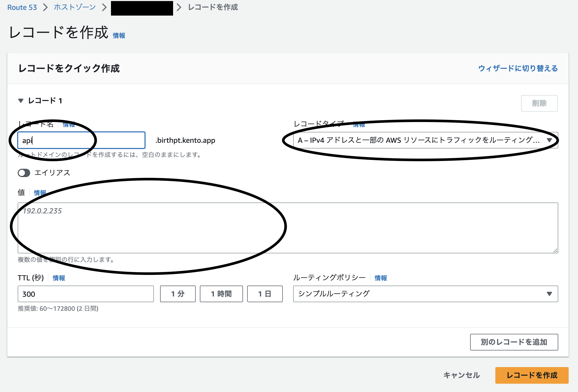The image size is (578, 392).
Task: Toggle the エイリアス switch on
Action: [x=24, y=173]
